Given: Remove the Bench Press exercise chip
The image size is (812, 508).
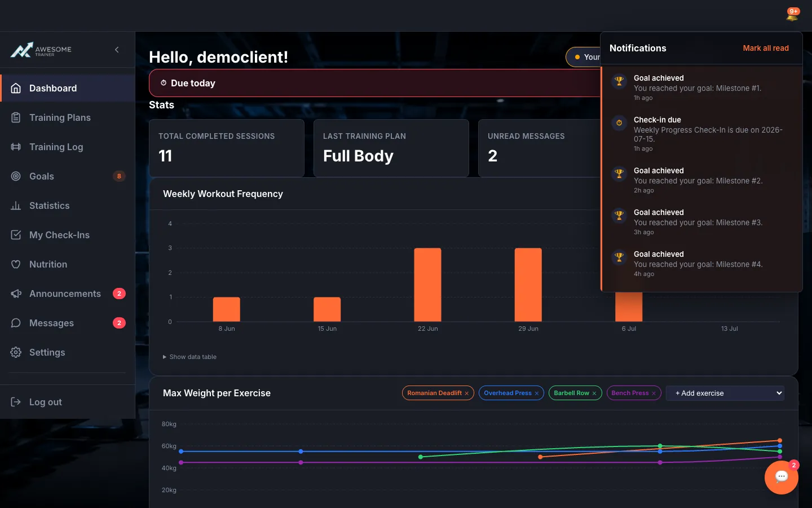Looking at the screenshot, I should coord(654,393).
